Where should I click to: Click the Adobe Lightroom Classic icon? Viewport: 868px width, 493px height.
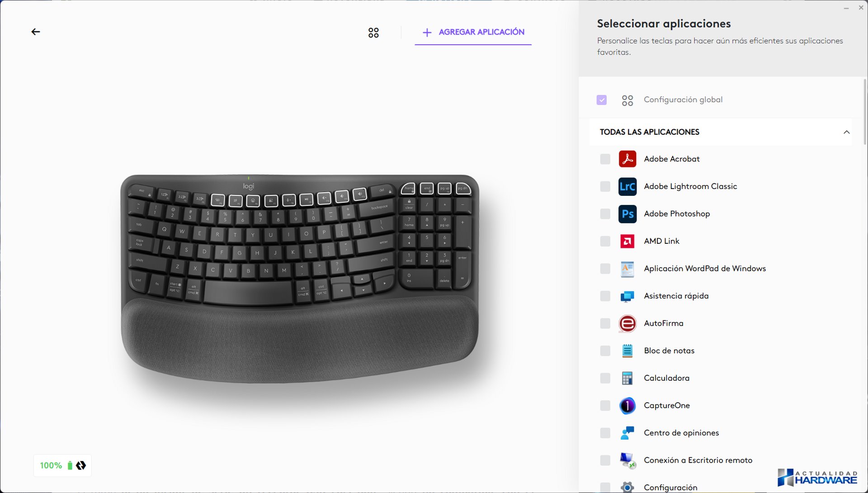coord(627,186)
